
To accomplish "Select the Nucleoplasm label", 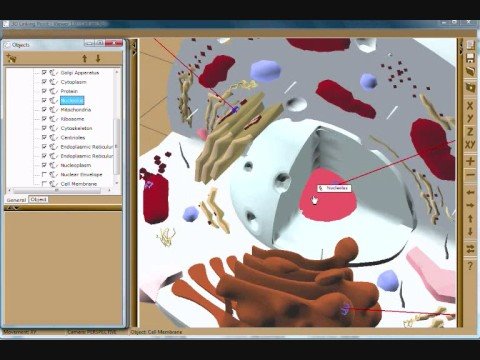I will pos(76,165).
